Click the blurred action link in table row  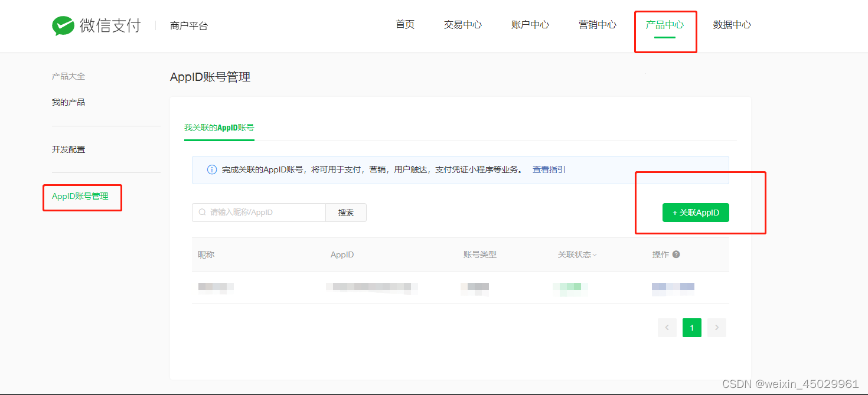(x=673, y=288)
